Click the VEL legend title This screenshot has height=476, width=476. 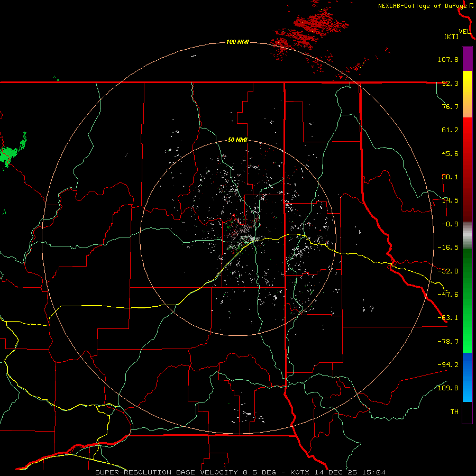464,32
